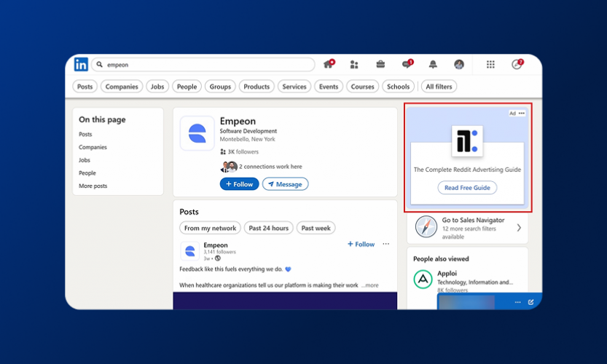The image size is (607, 364).
Task: Click the Message button
Action: point(286,184)
